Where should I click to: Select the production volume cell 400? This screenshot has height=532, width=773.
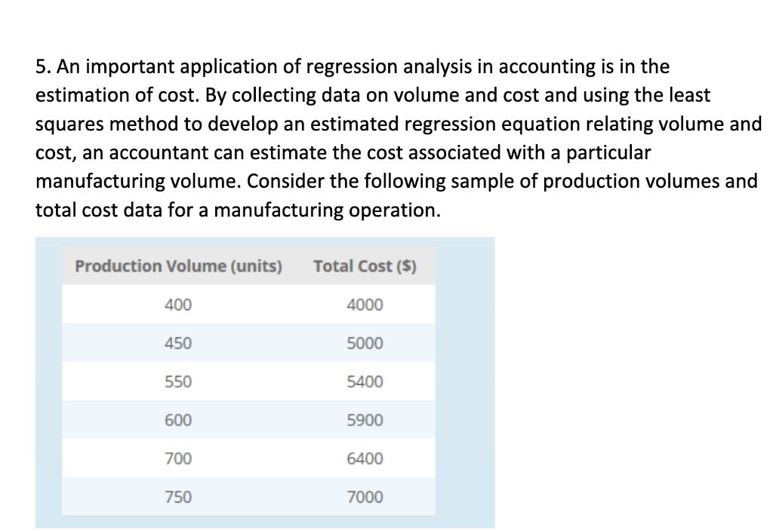178,304
